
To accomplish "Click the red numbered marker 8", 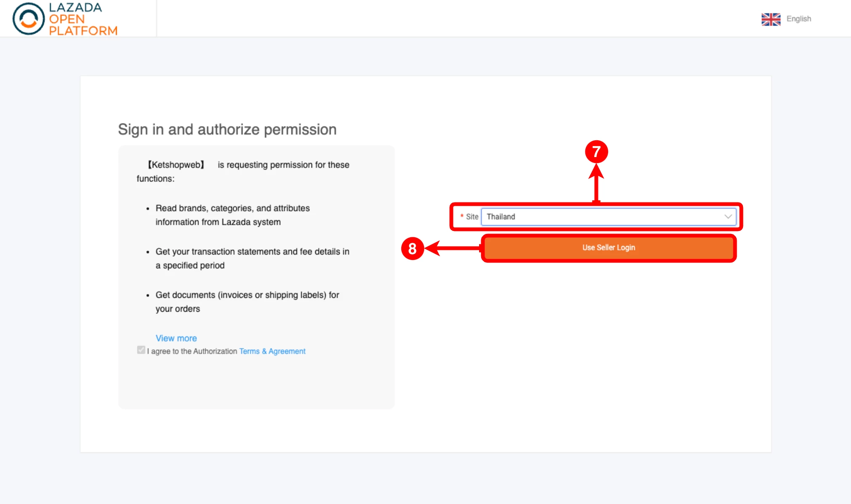I will [412, 248].
